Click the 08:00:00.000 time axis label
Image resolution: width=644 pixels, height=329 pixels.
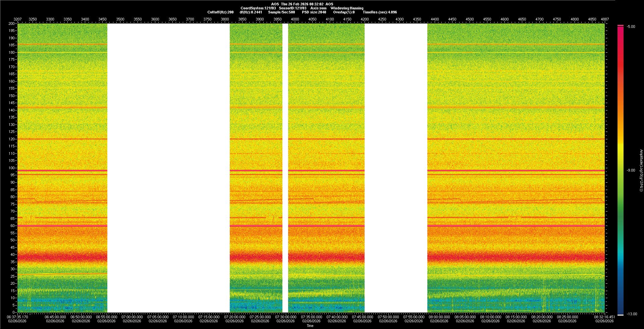439,317
